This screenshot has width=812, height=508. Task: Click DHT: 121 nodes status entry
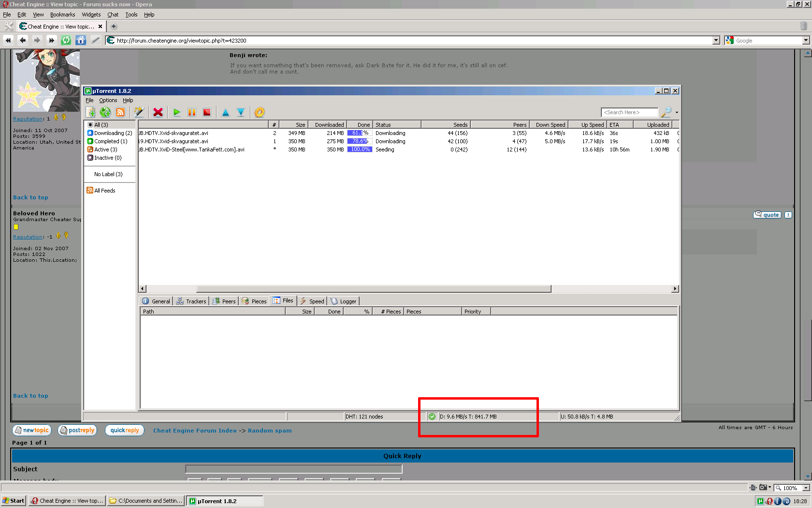(x=364, y=417)
